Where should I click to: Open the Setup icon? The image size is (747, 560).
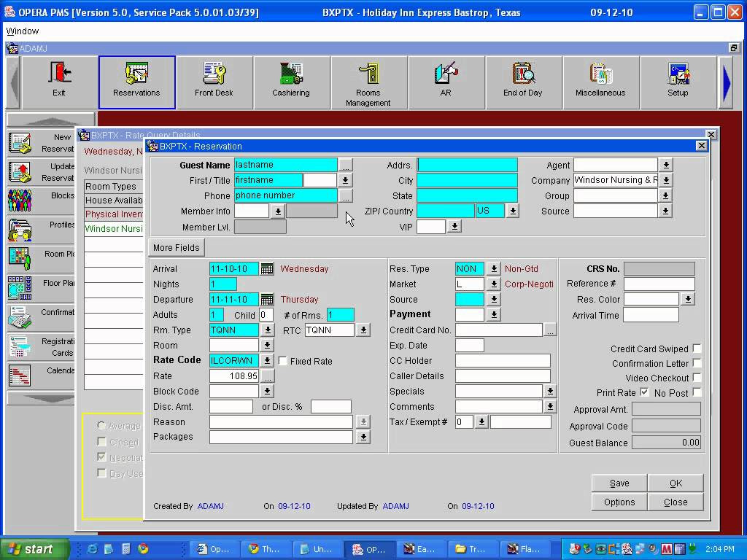tap(678, 82)
